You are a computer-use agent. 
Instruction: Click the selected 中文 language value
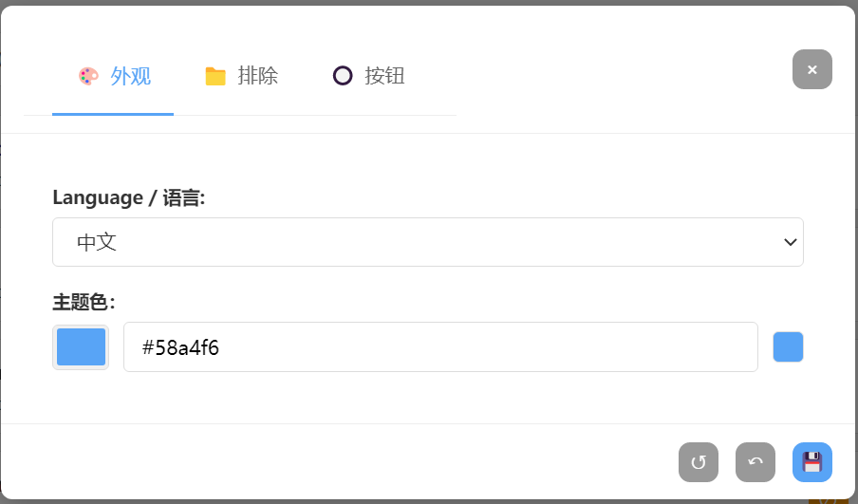[x=97, y=242]
